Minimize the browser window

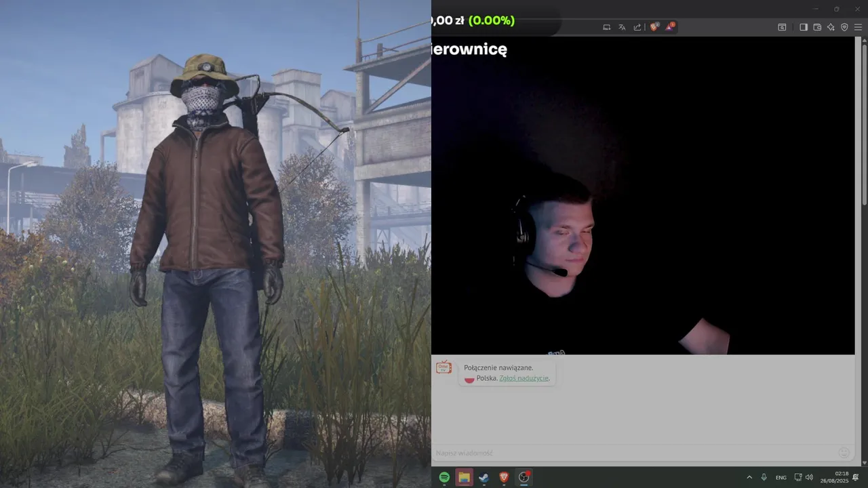pos(816,9)
